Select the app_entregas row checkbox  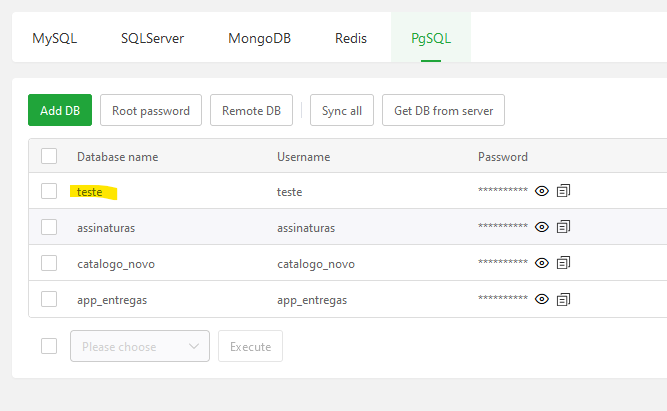(x=49, y=299)
